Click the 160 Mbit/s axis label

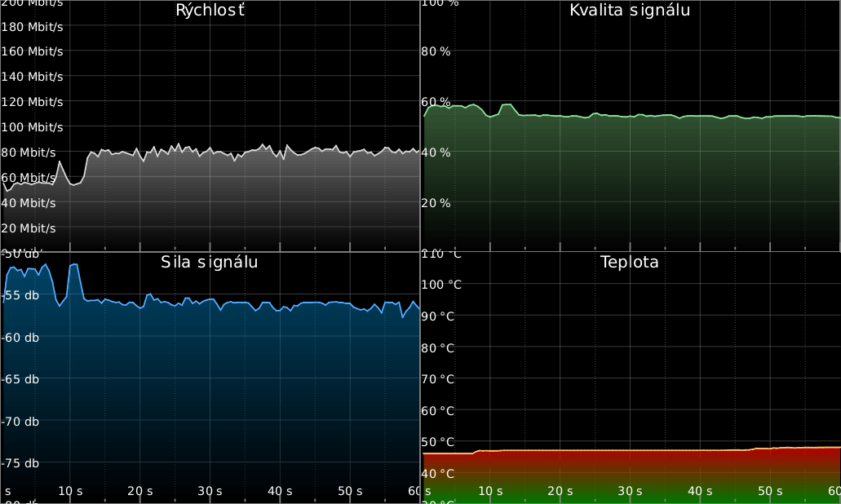tap(32, 51)
